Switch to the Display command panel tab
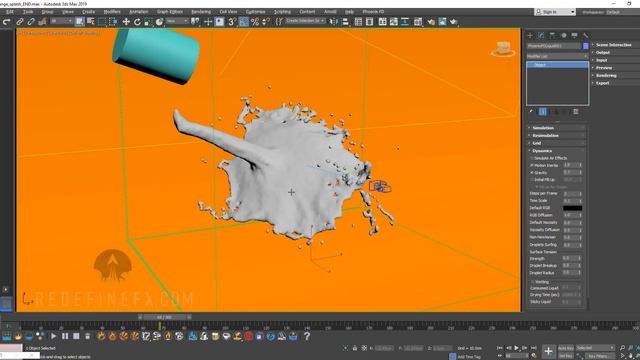 tap(574, 36)
